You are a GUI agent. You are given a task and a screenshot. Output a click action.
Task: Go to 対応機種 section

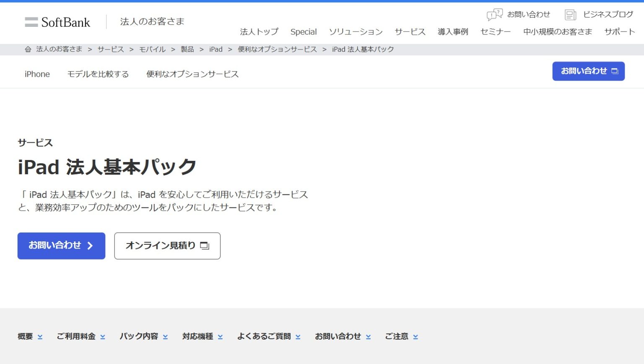[202, 336]
